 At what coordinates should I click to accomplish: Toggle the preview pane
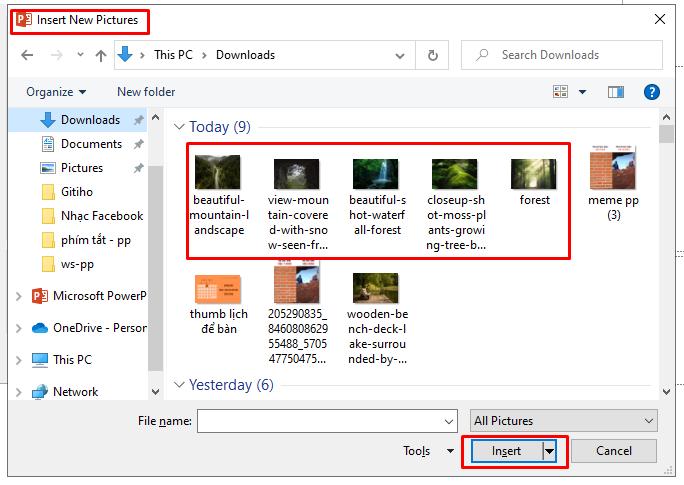click(616, 92)
